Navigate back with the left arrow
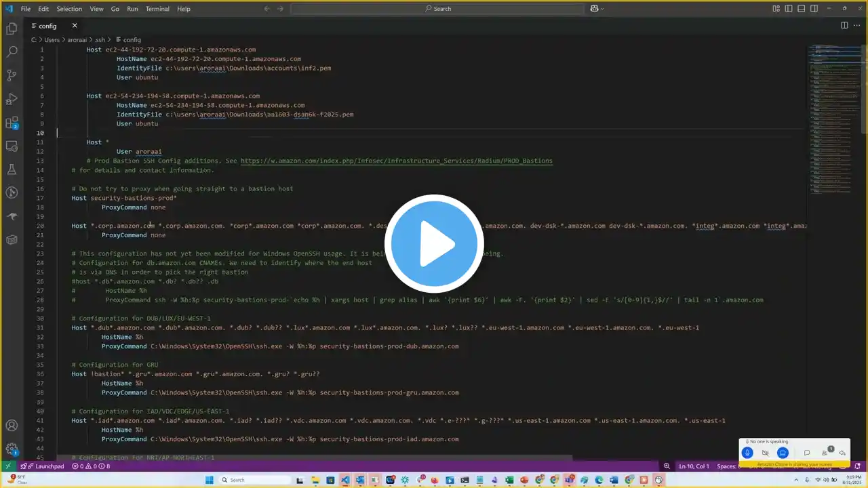The height and width of the screenshot is (488, 868). pyautogui.click(x=267, y=9)
